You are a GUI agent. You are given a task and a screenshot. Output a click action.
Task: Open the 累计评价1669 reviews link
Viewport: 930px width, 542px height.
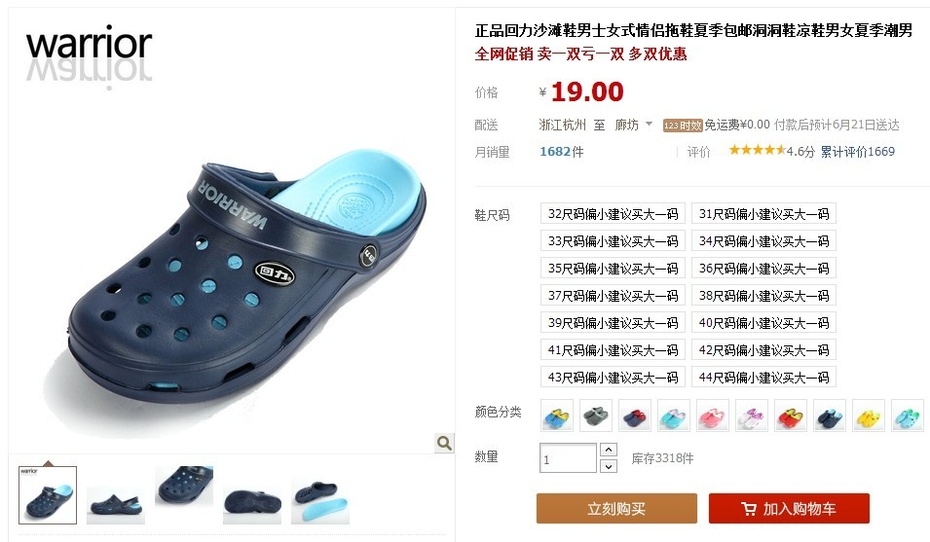pyautogui.click(x=858, y=152)
